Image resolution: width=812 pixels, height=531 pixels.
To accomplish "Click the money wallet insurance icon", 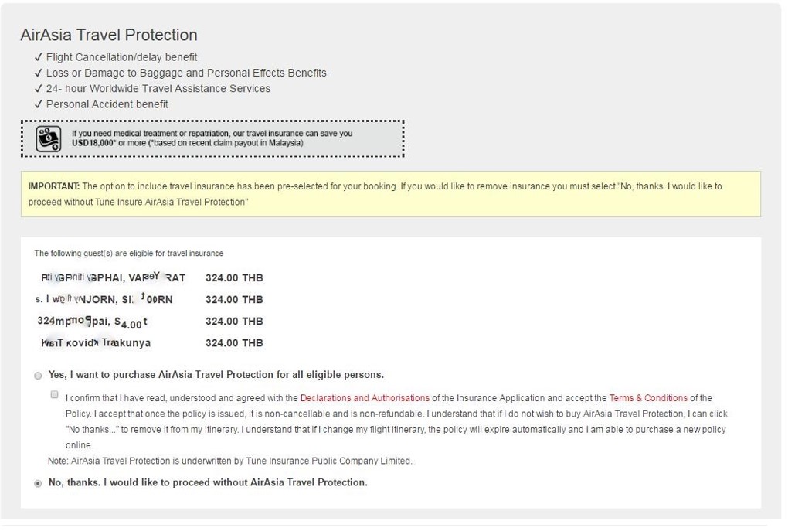I will tap(48, 139).
